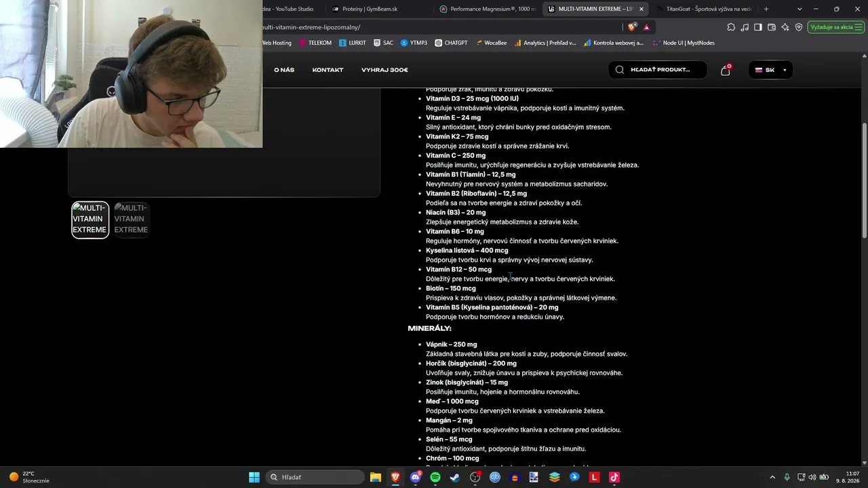Open the Web Hosting bookmark
This screenshot has height=488, width=868.
(x=277, y=43)
